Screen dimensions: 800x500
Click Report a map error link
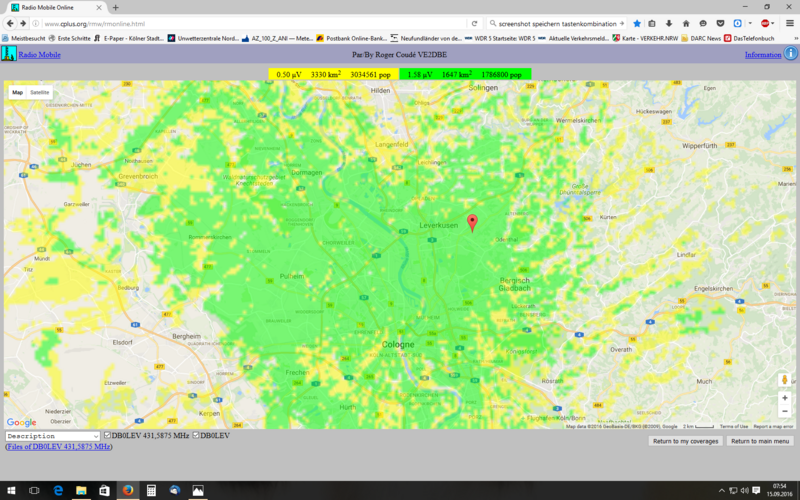[773, 426]
